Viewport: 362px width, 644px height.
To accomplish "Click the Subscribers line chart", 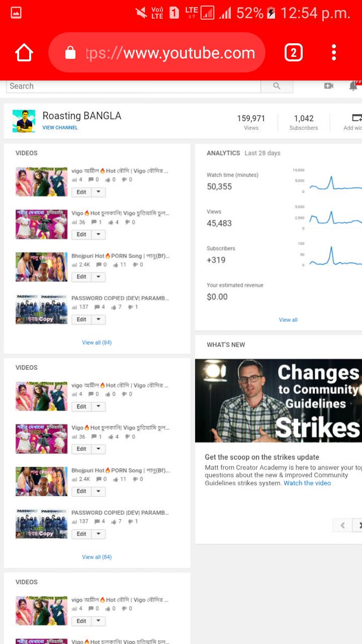I will click(x=335, y=256).
